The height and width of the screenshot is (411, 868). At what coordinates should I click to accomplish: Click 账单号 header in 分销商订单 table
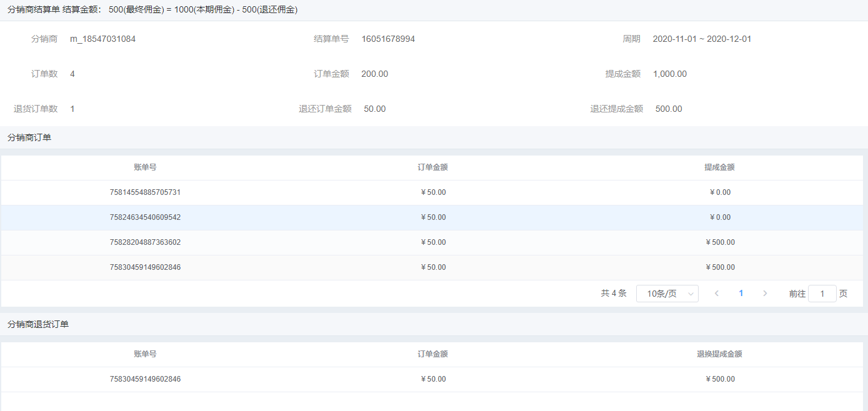(145, 167)
